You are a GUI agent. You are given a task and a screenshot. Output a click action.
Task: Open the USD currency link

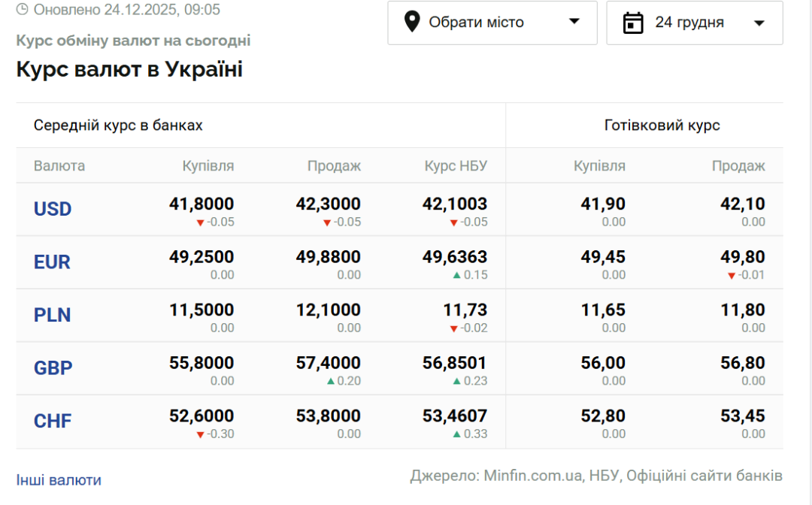[53, 209]
